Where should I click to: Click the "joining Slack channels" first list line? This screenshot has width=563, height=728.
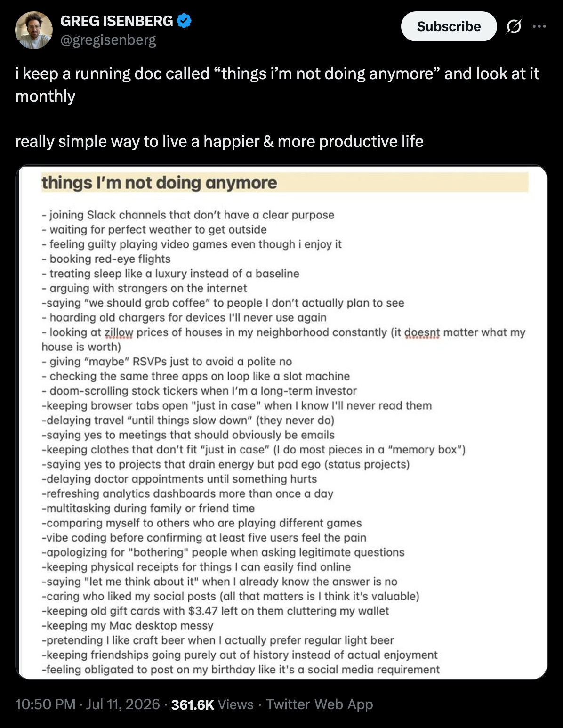point(188,215)
